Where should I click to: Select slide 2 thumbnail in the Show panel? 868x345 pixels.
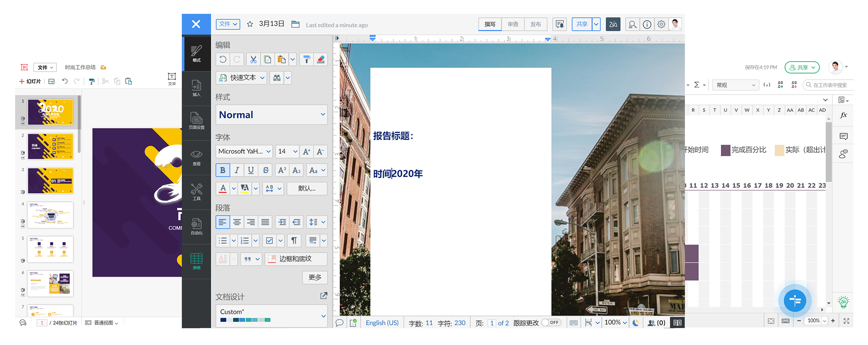point(51,147)
